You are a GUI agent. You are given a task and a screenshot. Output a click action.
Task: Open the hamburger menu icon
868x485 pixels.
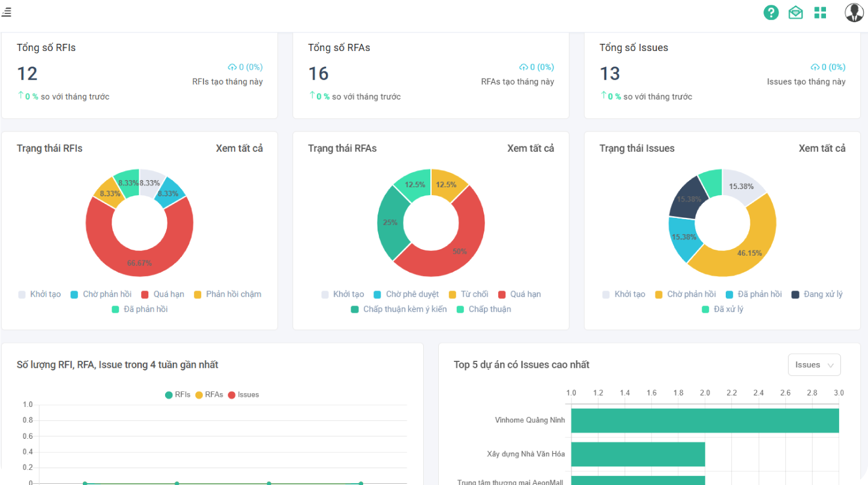tap(7, 12)
